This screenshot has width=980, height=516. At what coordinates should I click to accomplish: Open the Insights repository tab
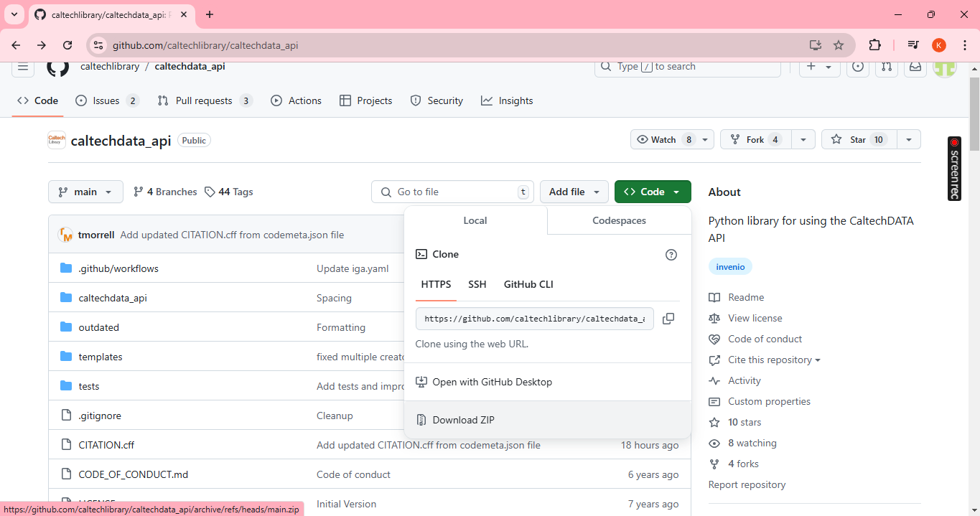[x=507, y=101]
